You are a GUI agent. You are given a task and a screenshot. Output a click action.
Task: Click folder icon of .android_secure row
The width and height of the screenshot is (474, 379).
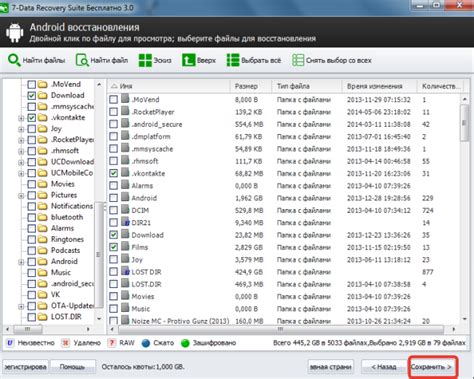pyautogui.click(x=125, y=124)
